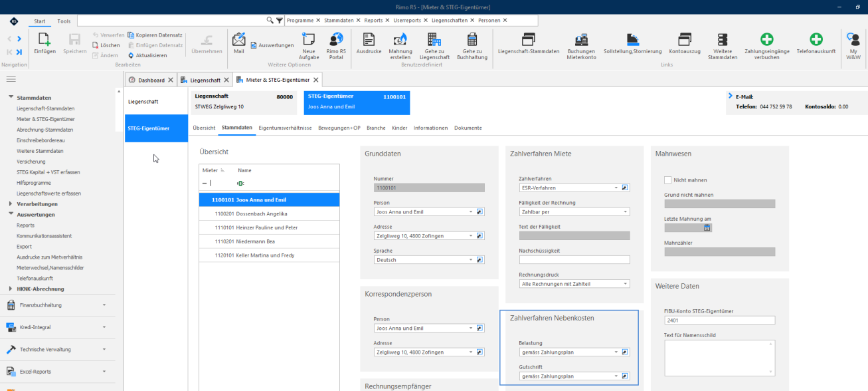Open the Bewegungen+OP tab
The image size is (868, 391).
tap(339, 128)
